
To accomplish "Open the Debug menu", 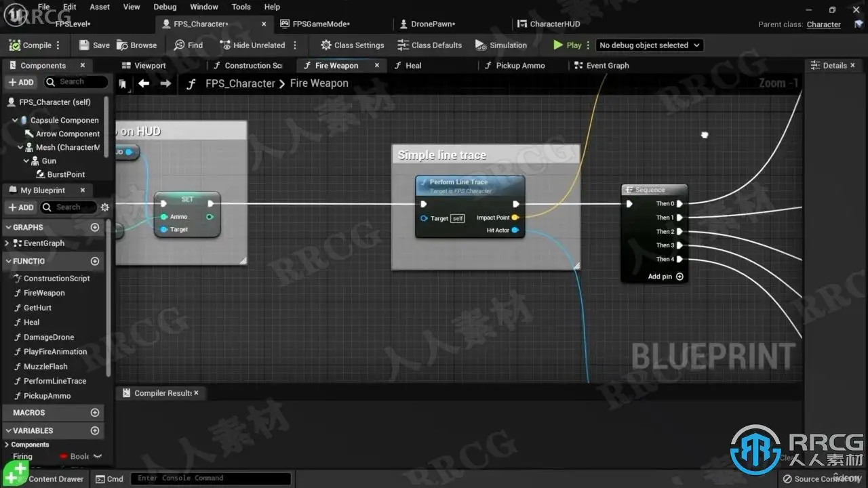I will [x=165, y=7].
